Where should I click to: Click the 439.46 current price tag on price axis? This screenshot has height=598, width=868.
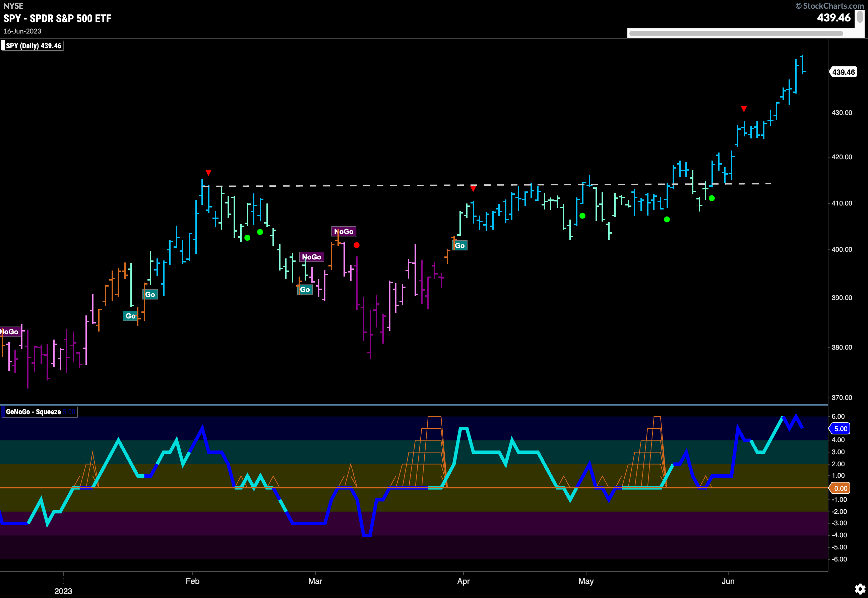pos(843,72)
